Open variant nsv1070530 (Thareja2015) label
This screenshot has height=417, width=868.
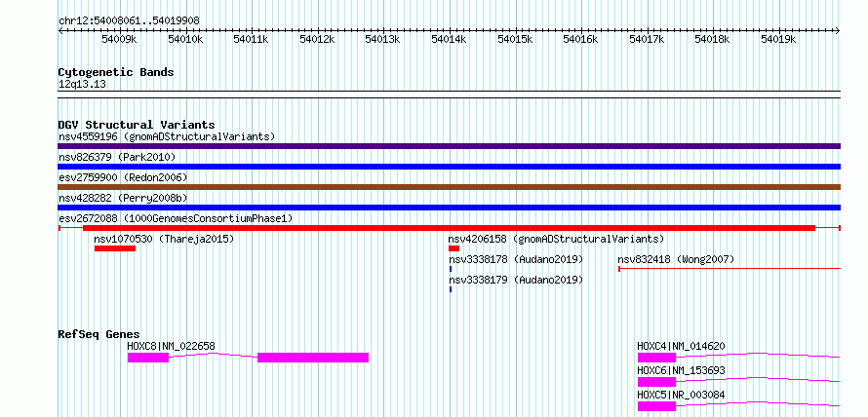pyautogui.click(x=165, y=239)
